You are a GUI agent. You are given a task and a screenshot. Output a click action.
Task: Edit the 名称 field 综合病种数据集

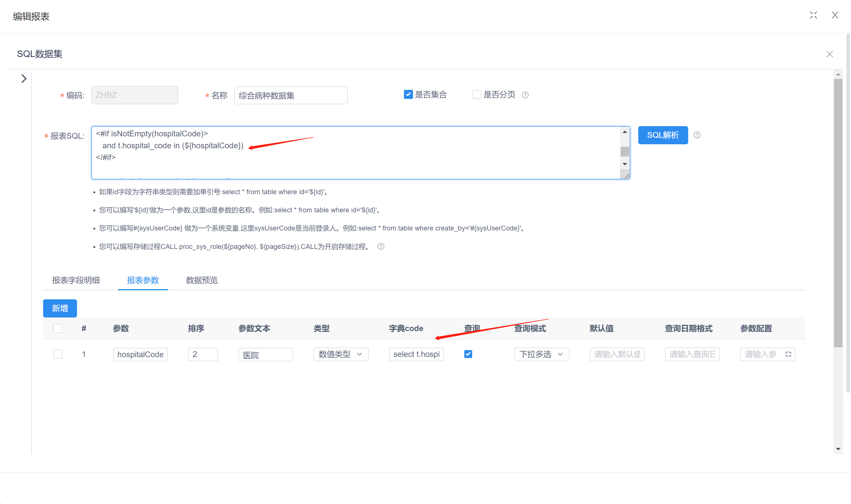(291, 95)
